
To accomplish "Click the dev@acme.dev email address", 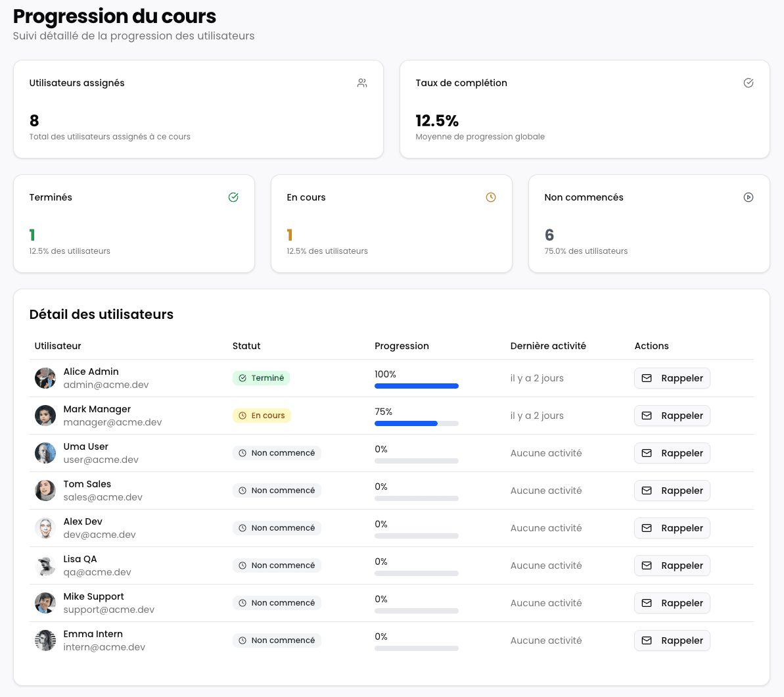I will click(x=99, y=535).
